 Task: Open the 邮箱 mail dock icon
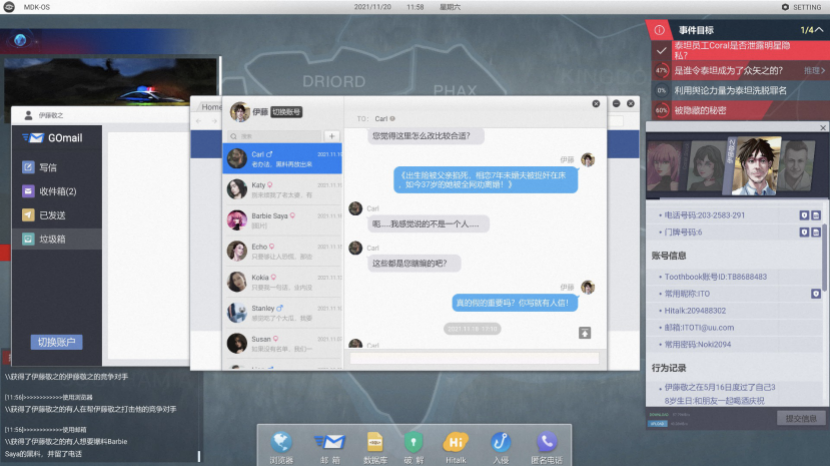330,443
